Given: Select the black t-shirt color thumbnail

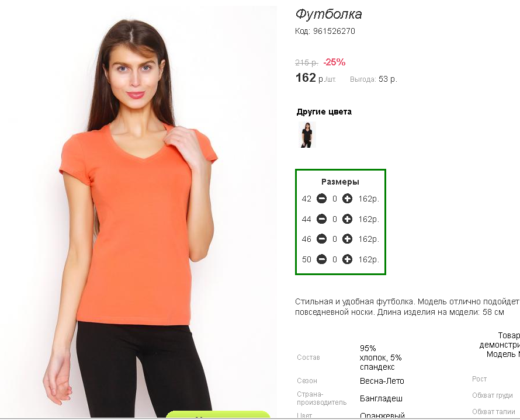Looking at the screenshot, I should [307, 134].
